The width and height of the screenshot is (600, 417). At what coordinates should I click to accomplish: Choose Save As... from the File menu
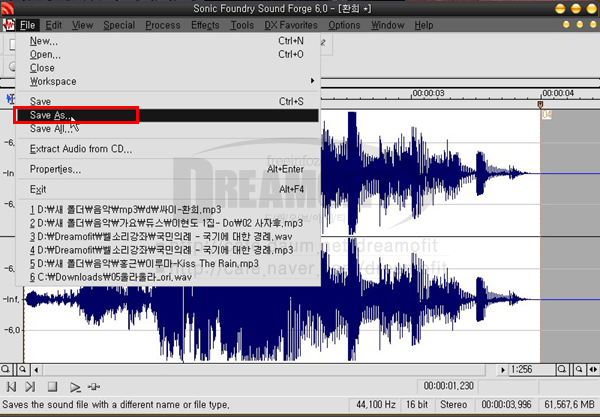coord(168,115)
